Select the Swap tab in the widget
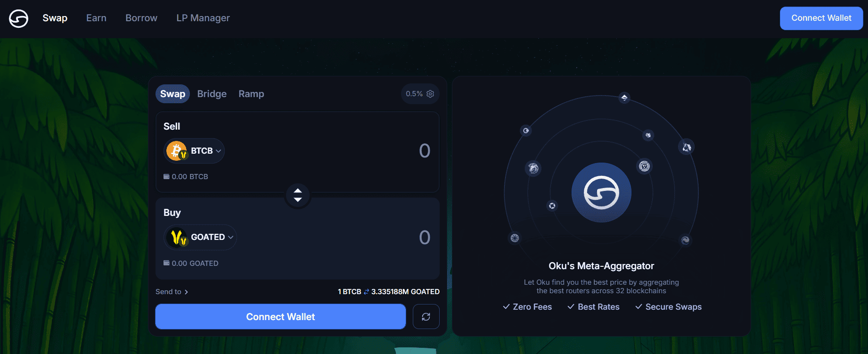 pos(172,94)
